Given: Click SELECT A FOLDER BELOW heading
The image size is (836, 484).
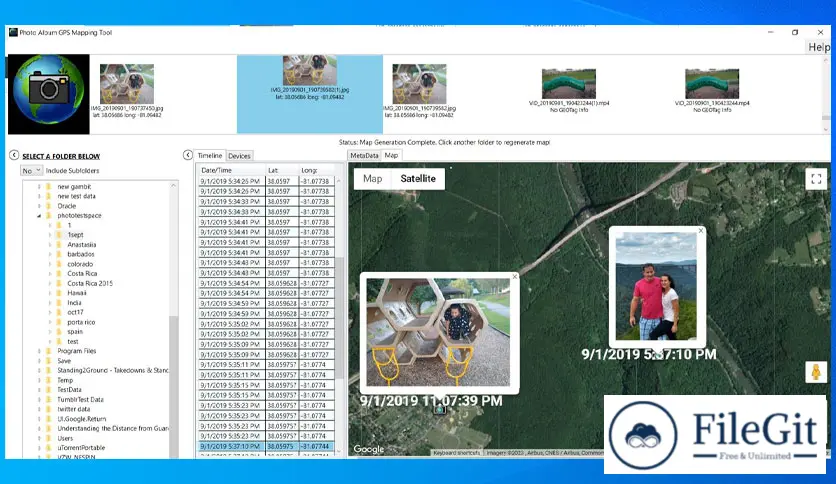Looking at the screenshot, I should [61, 156].
